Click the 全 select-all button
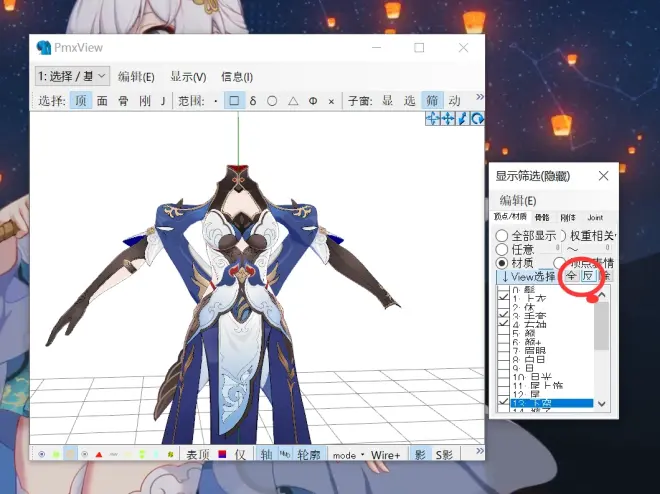The image size is (660, 494). [x=571, y=276]
